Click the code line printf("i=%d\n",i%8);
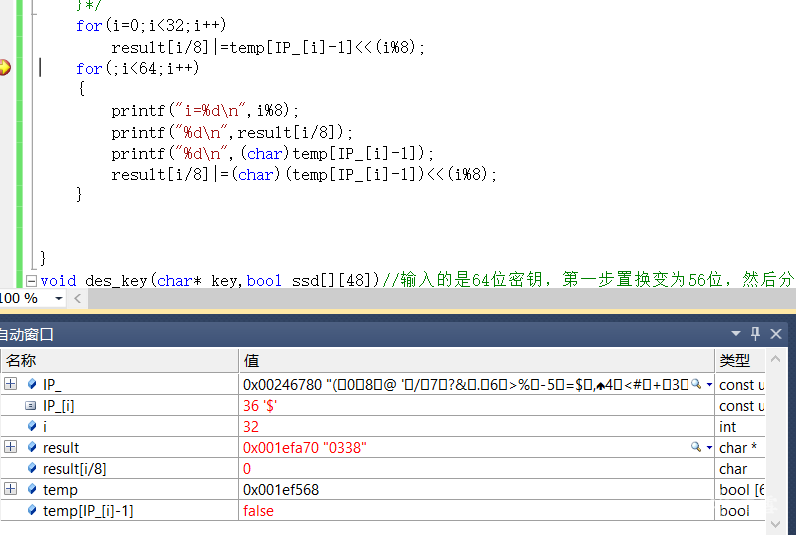The height and width of the screenshot is (535, 796). [x=205, y=110]
